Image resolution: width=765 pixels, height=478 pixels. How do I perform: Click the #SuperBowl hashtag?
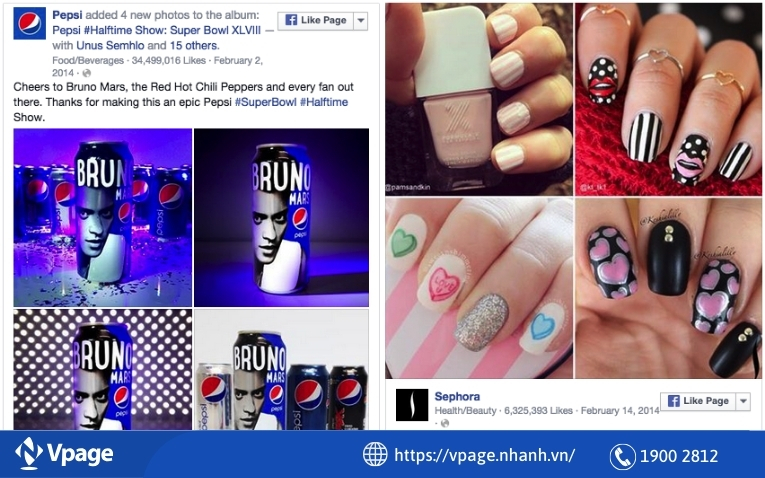265,102
